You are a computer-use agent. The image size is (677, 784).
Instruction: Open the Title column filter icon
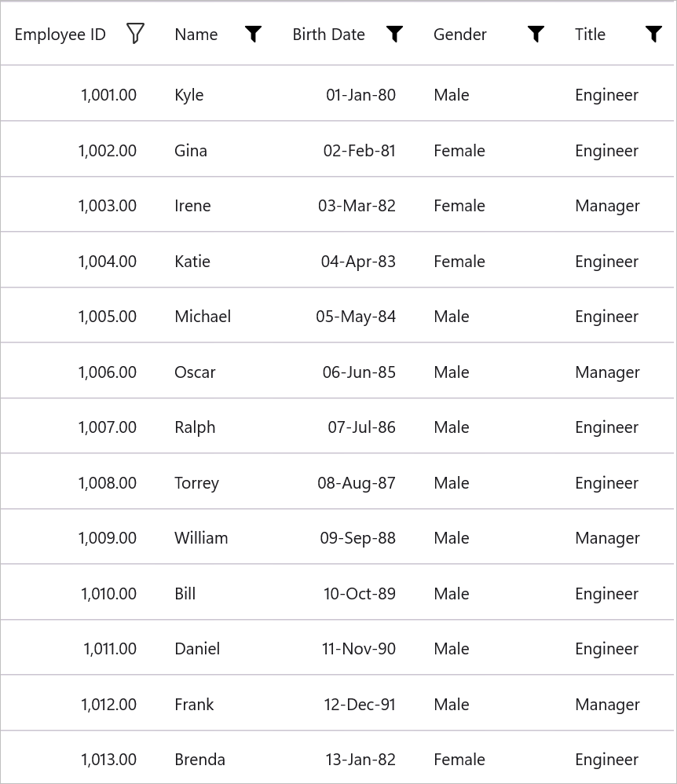tap(653, 34)
